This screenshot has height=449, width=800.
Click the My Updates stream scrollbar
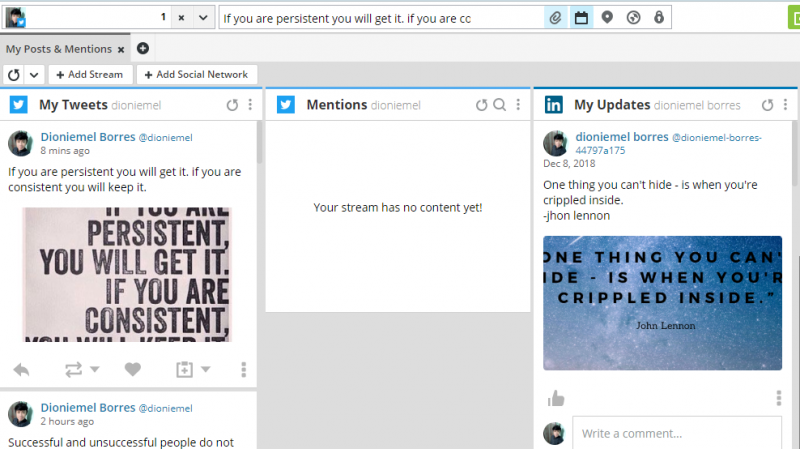(x=795, y=154)
